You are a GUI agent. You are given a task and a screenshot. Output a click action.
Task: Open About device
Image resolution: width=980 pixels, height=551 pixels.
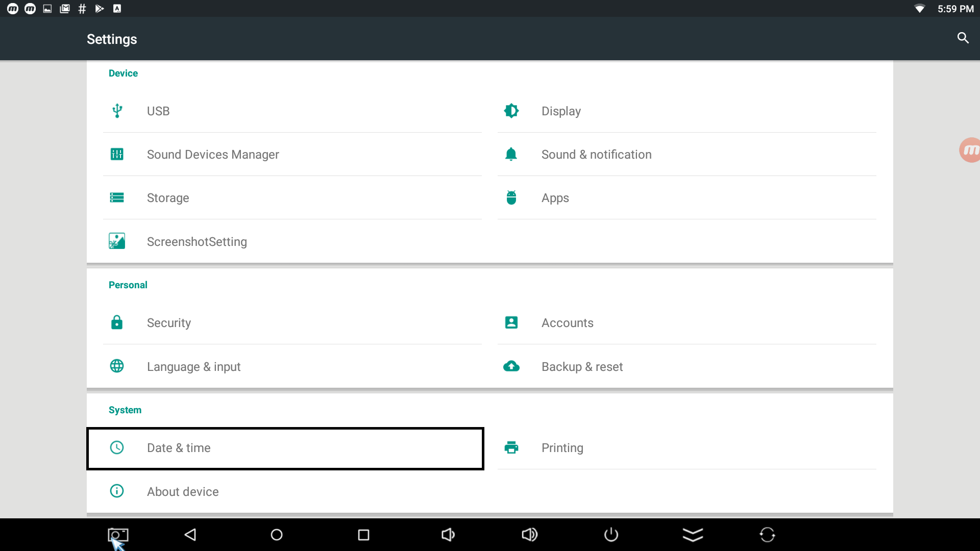coord(183,492)
